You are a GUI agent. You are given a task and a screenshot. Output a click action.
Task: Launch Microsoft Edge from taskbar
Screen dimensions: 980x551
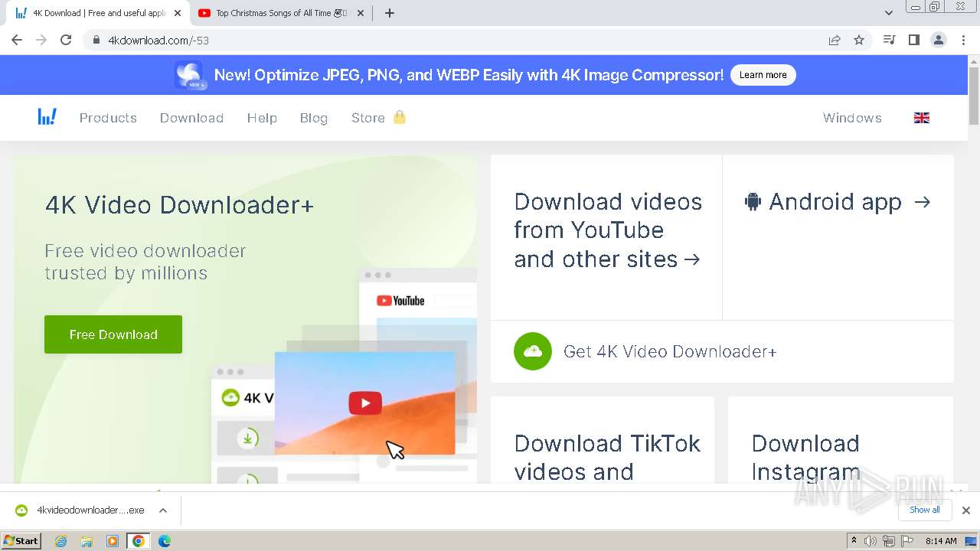[165, 541]
